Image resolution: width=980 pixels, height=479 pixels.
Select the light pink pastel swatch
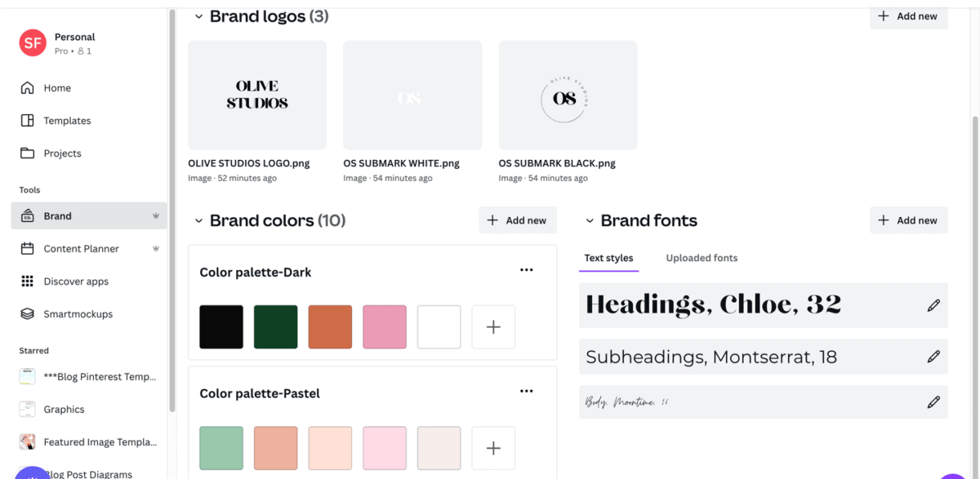click(x=385, y=448)
